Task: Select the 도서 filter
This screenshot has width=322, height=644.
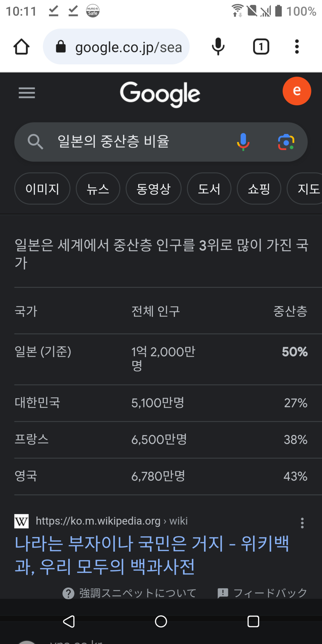Action: pos(209,189)
